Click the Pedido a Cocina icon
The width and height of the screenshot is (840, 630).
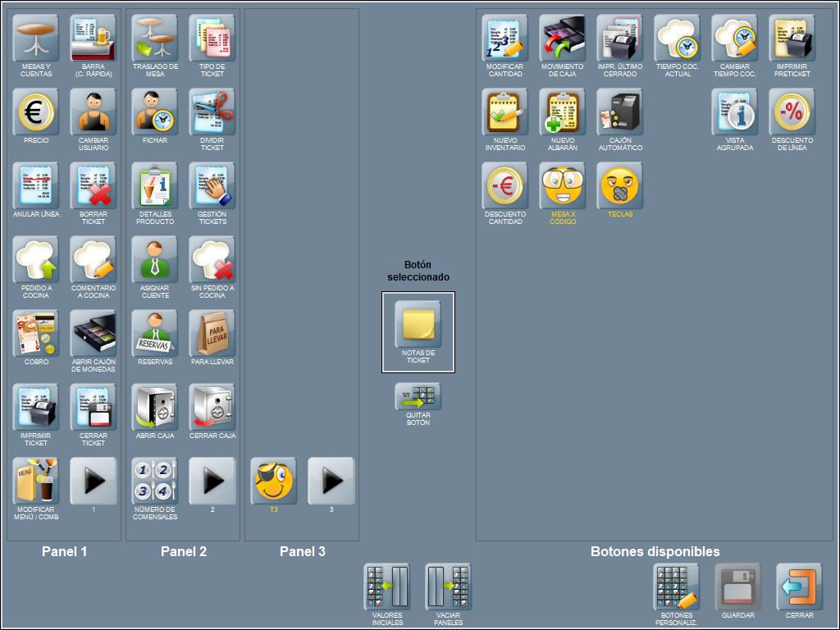click(x=35, y=259)
